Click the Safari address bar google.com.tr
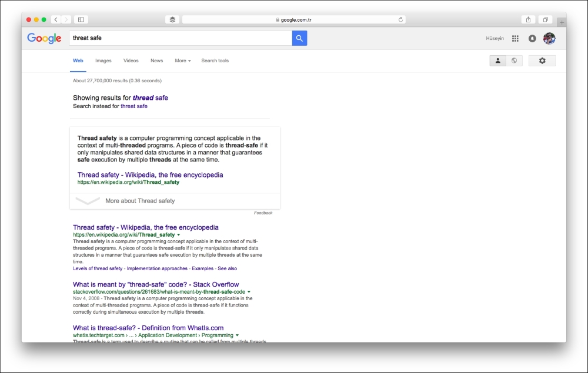The width and height of the screenshot is (588, 373). 293,19
